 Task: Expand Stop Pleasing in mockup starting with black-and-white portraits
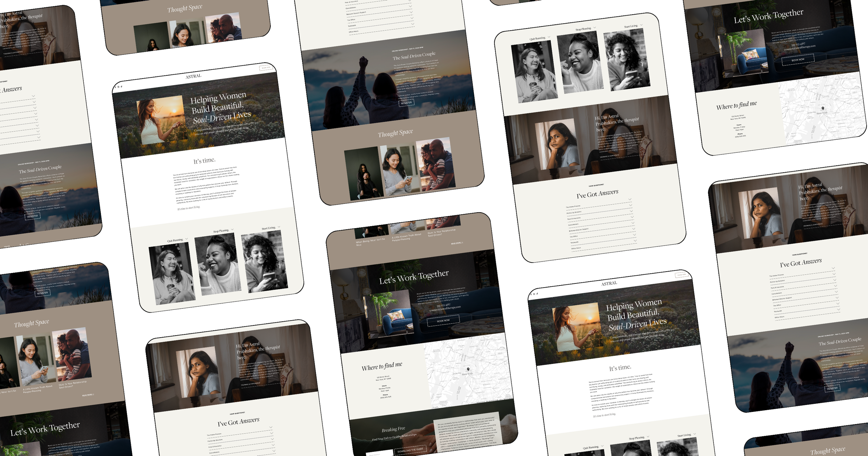coord(586,28)
